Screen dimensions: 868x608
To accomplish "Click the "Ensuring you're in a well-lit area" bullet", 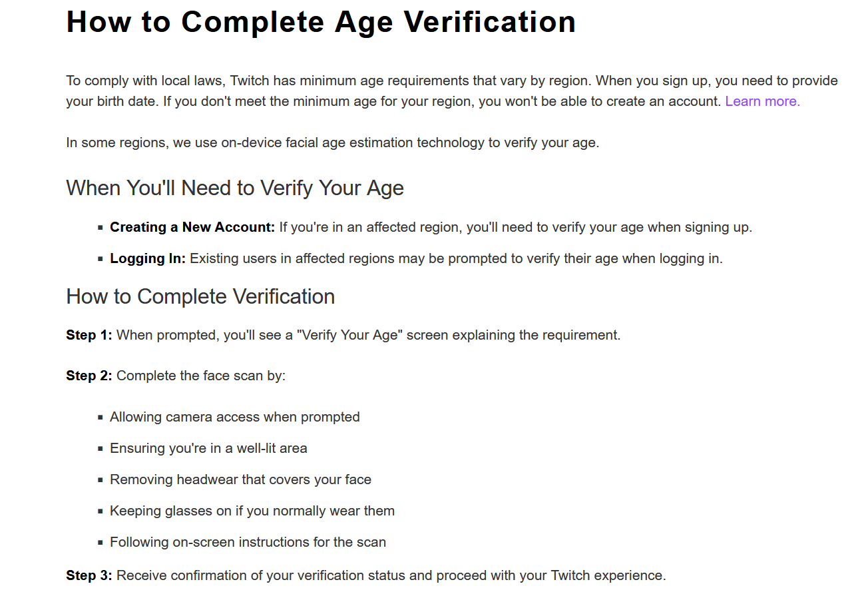I will click(x=208, y=448).
